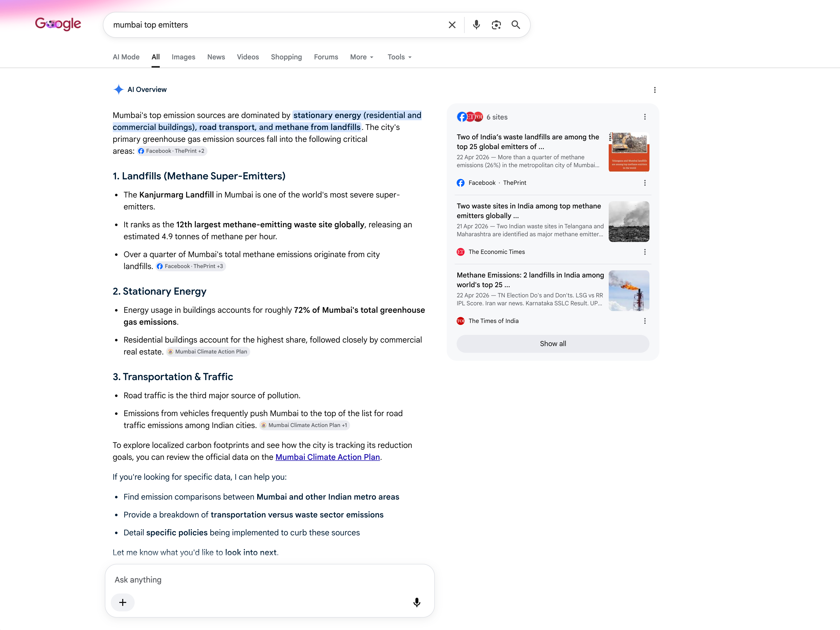Open options for The Times of India source

[645, 321]
